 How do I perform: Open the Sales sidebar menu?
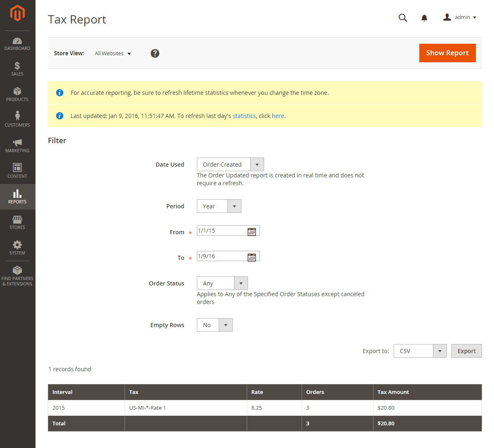(x=17, y=69)
